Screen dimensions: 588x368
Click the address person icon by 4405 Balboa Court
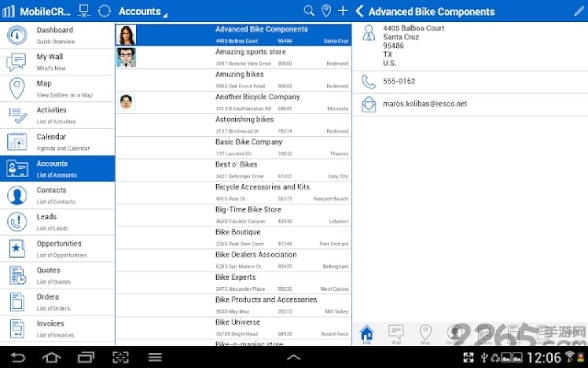click(x=369, y=33)
